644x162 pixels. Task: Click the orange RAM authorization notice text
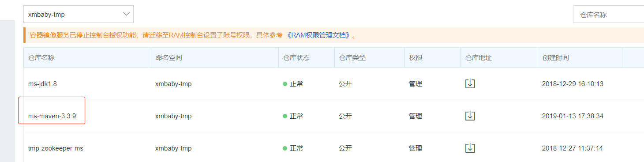pos(156,35)
